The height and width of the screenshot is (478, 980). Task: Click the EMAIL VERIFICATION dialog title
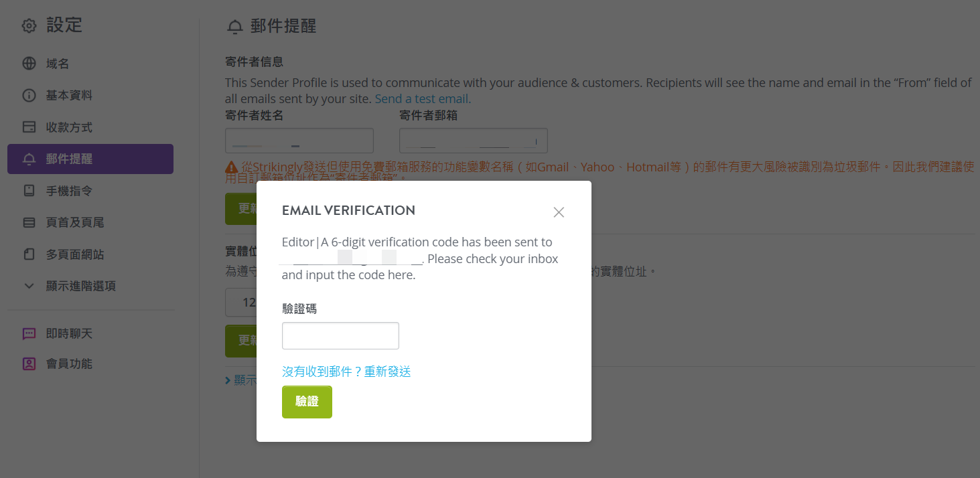tap(348, 210)
